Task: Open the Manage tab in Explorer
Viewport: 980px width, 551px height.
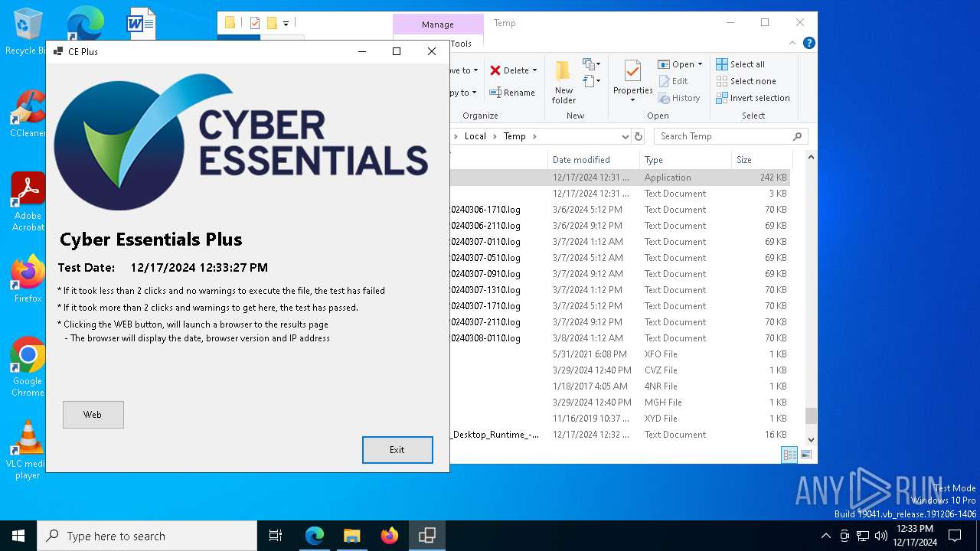Action: click(438, 24)
